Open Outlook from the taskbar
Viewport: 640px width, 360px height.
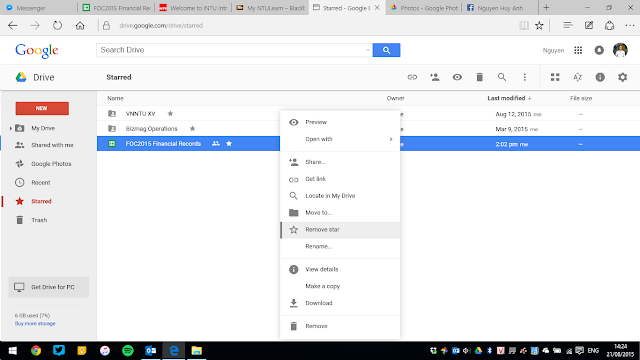(x=151, y=351)
